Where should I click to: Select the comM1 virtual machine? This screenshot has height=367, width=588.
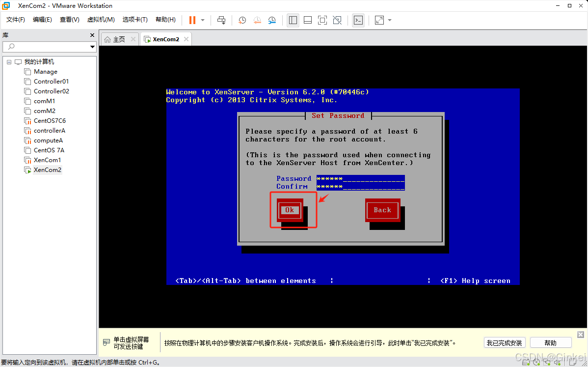pos(44,101)
